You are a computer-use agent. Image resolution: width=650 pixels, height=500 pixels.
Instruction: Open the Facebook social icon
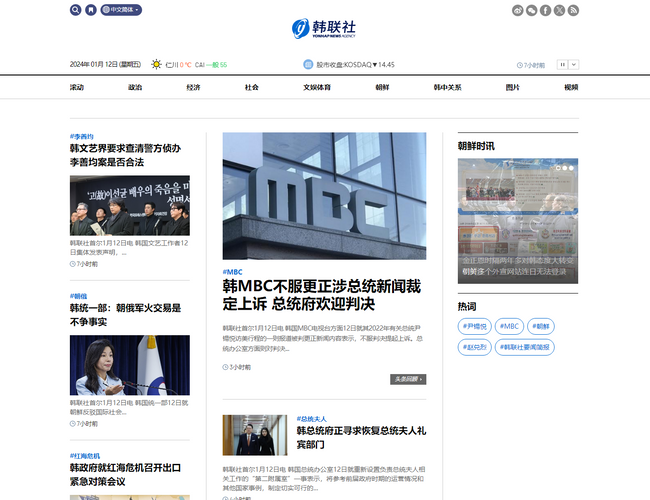[x=545, y=10]
